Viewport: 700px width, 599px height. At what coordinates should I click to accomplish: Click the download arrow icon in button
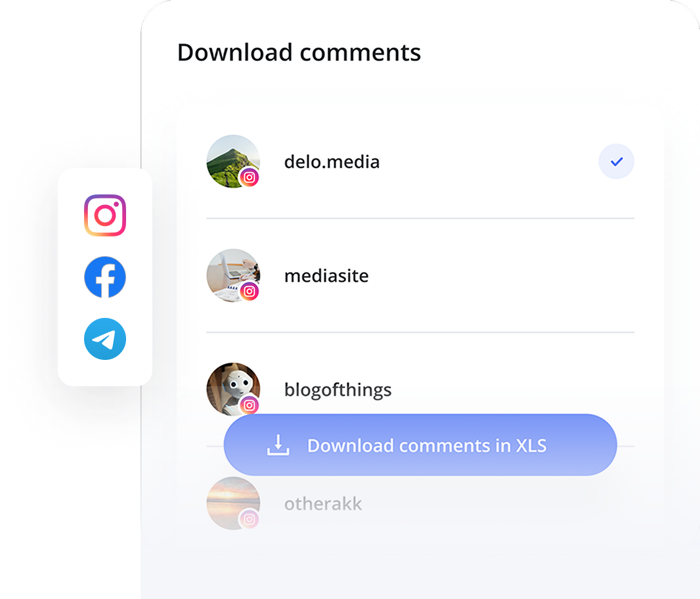[x=278, y=445]
